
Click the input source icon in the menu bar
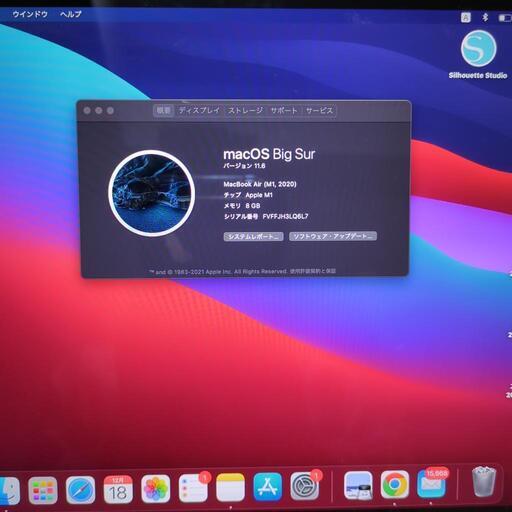(466, 17)
